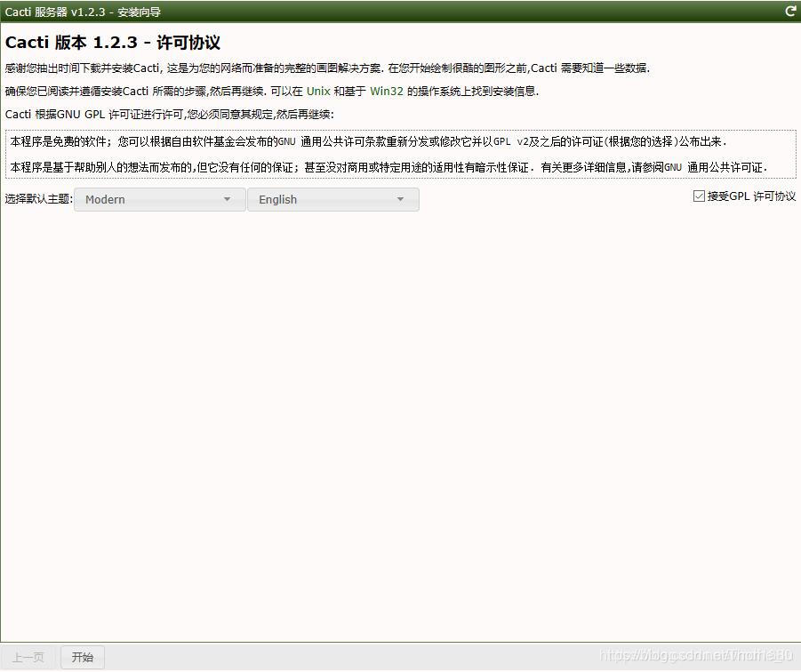Open the Unix installation link
Viewport: 801px width, 672px height.
[318, 92]
